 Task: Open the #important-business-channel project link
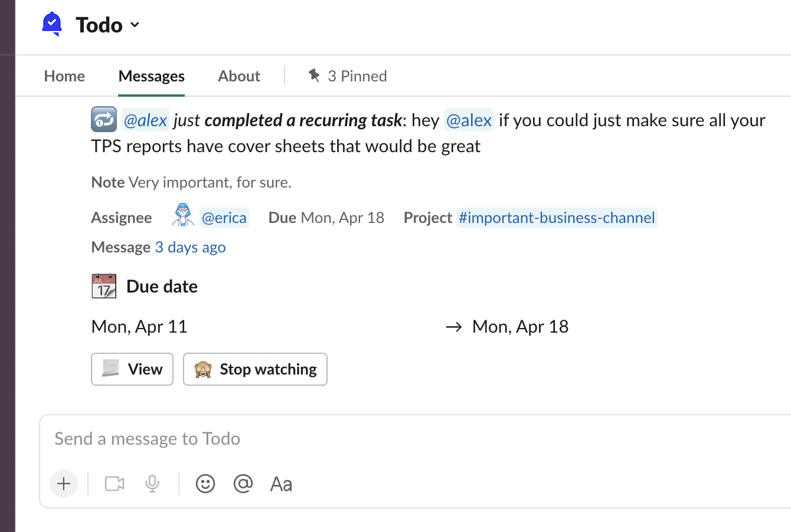(x=556, y=218)
